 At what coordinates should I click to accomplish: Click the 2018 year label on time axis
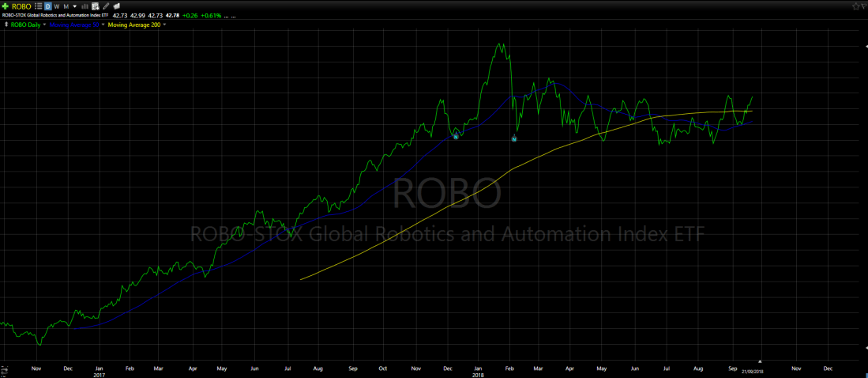(x=480, y=374)
